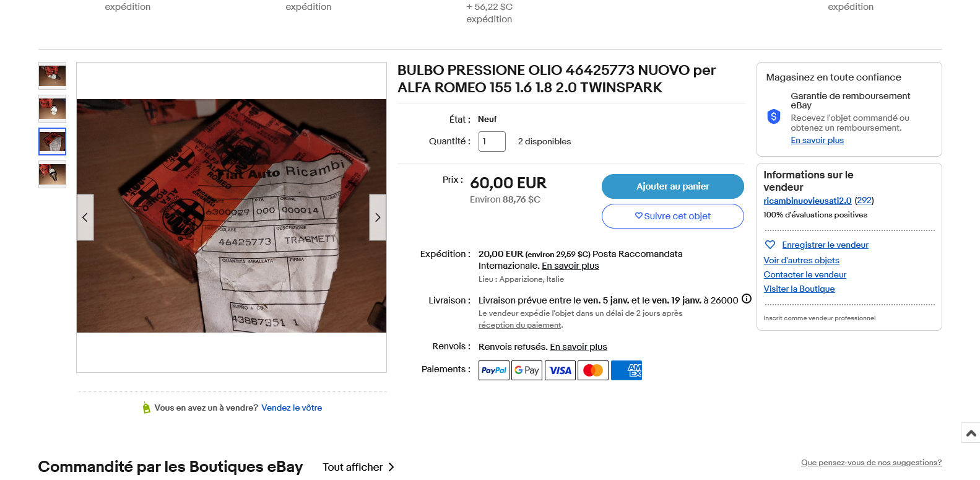Click the Ajouter au panier button
Screen dimensions: 980x480
coord(673,186)
